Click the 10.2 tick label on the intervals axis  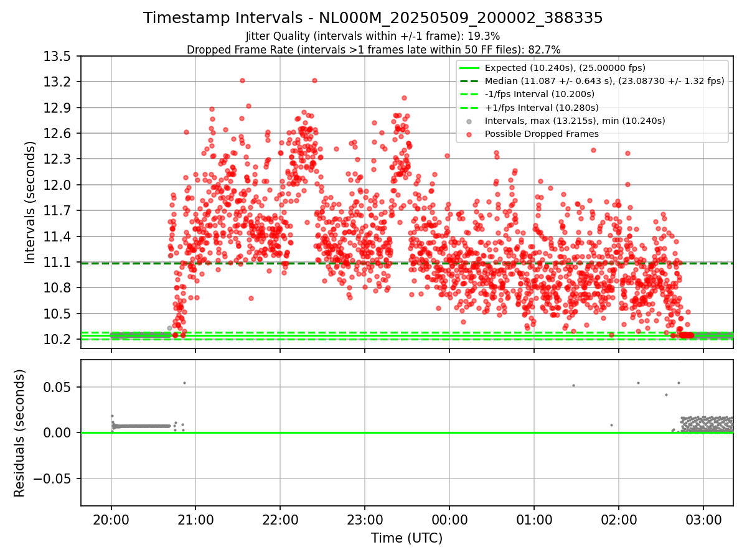coord(58,339)
